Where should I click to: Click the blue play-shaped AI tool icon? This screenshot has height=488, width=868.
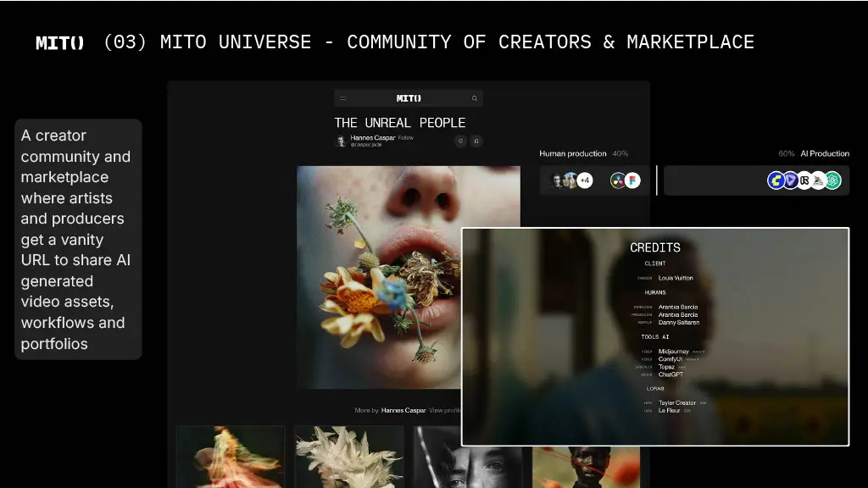pos(790,180)
